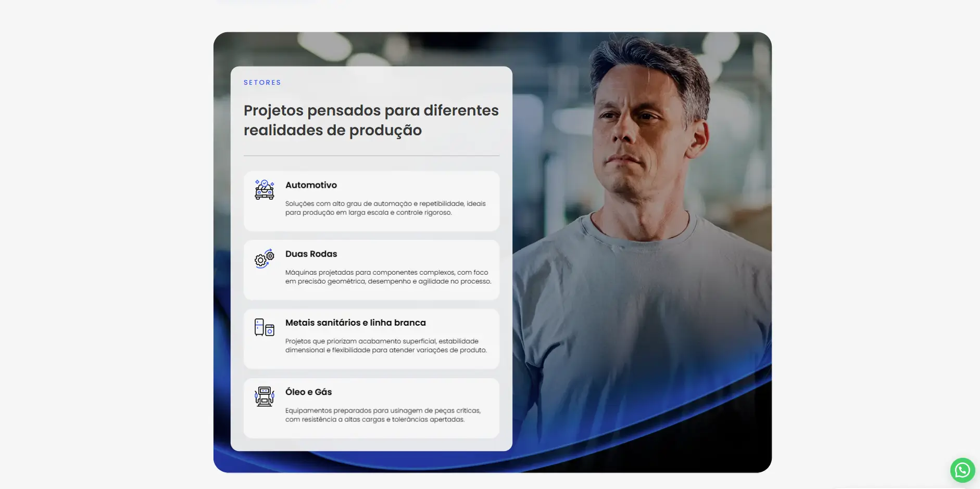Open the WhatsApp chat button

pyautogui.click(x=962, y=470)
